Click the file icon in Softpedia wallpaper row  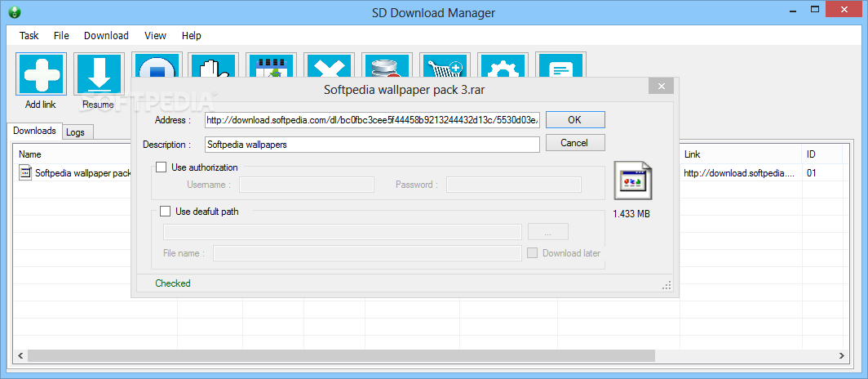[25, 173]
